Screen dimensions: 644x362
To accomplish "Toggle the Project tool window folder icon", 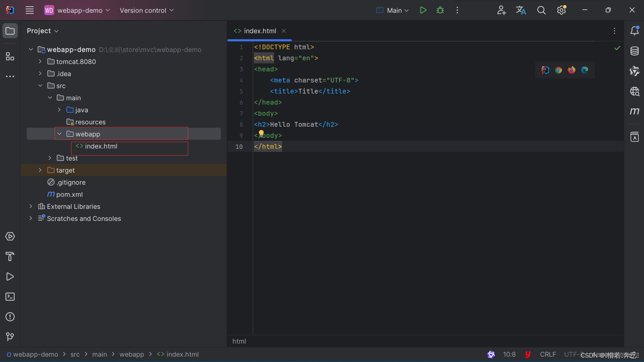I will coord(10,31).
